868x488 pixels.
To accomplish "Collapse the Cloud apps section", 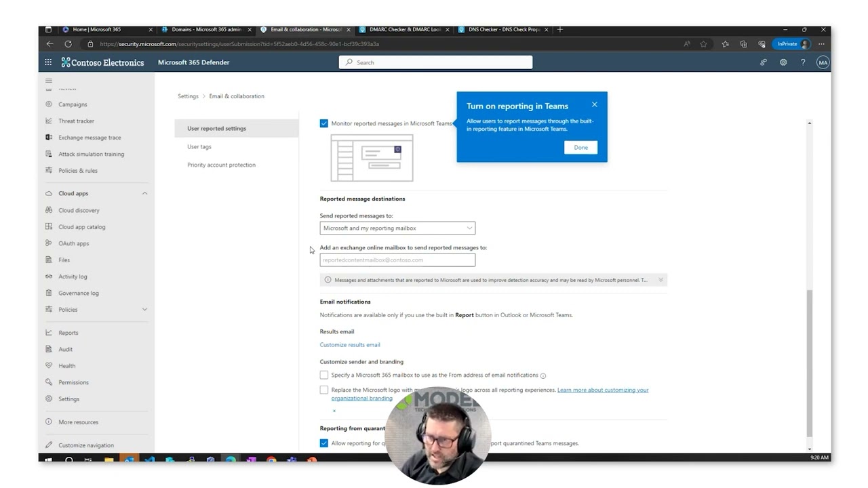I will coord(144,194).
